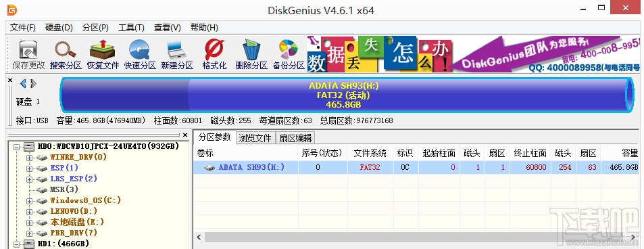
Task: Expand the ESP(1) partition node
Action: (x=29, y=168)
